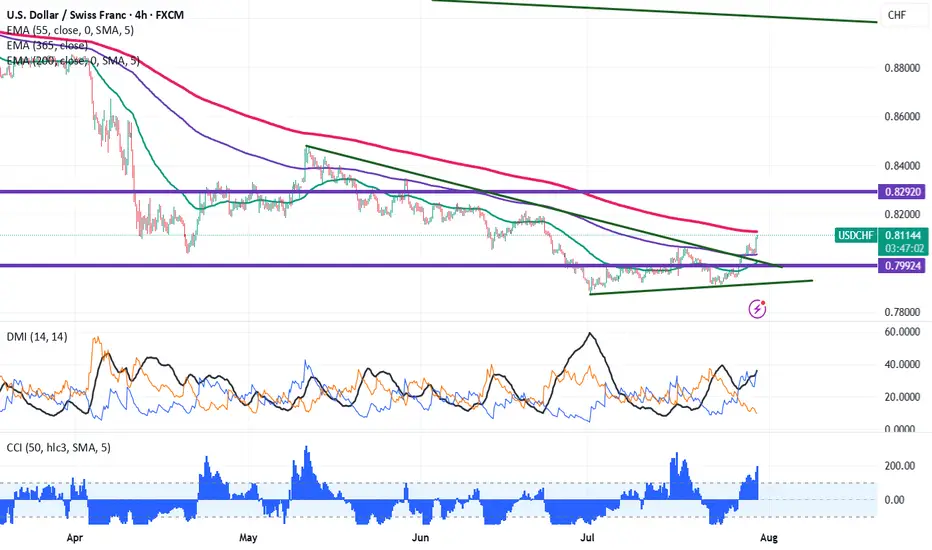Viewport: 932px width, 550px height.
Task: Click the May label on time axis
Action: point(248,538)
